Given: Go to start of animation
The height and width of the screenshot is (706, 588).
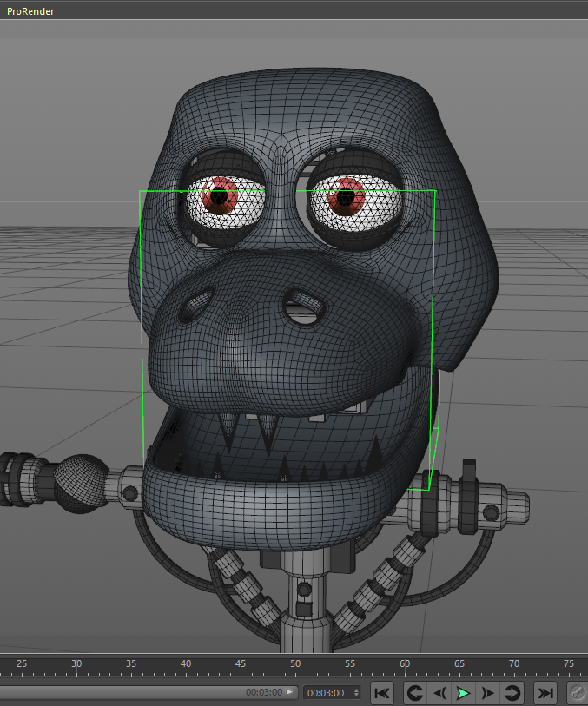Looking at the screenshot, I should coord(382,693).
